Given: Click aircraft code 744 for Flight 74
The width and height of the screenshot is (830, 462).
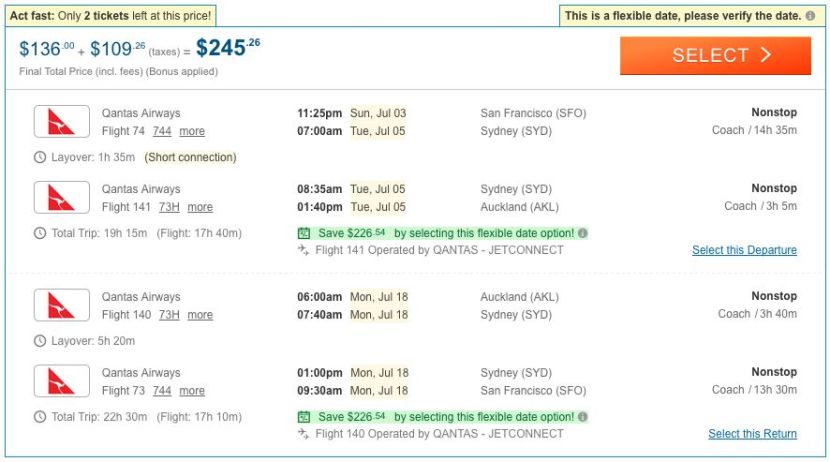Looking at the screenshot, I should click(x=162, y=131).
